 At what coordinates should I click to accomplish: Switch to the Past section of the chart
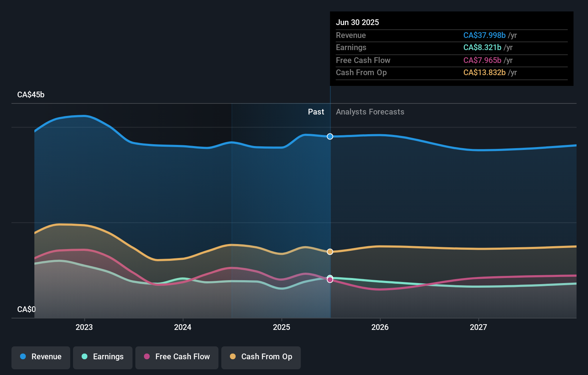pos(316,112)
